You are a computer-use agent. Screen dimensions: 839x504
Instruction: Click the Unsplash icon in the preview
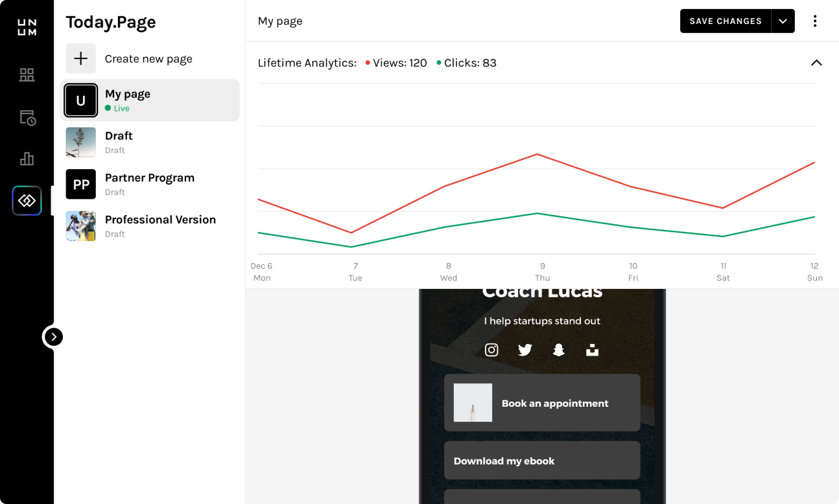click(592, 349)
